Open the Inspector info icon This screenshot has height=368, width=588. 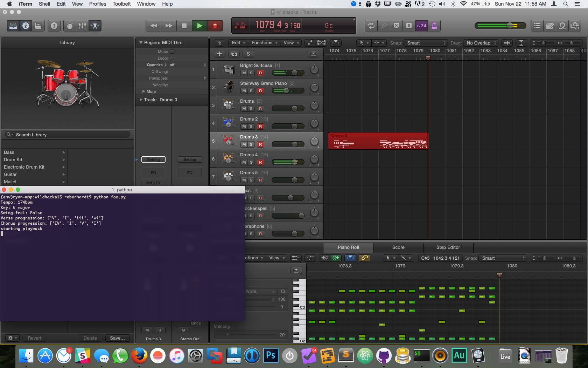point(26,26)
